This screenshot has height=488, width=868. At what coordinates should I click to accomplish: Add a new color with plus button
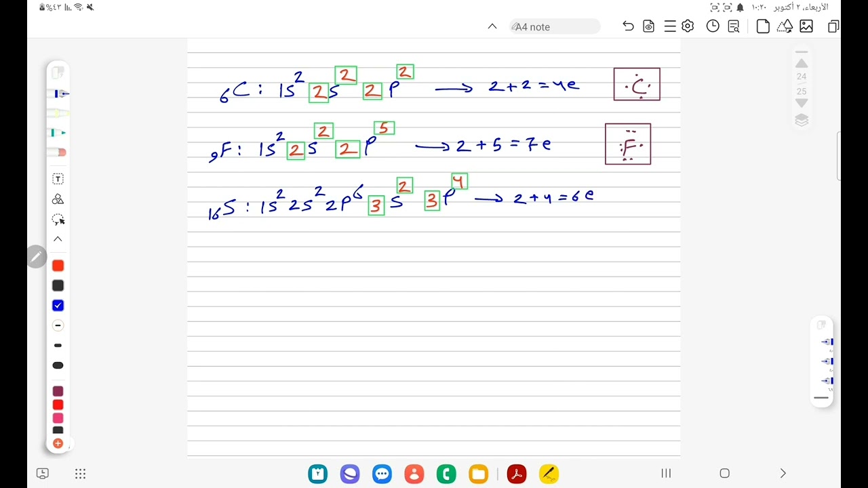coord(58,443)
